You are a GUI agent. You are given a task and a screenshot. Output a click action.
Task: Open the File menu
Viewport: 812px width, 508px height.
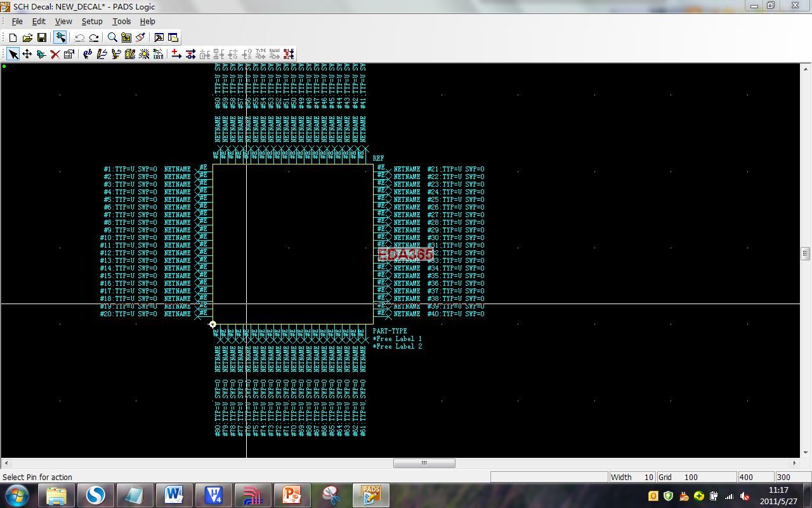[x=17, y=21]
